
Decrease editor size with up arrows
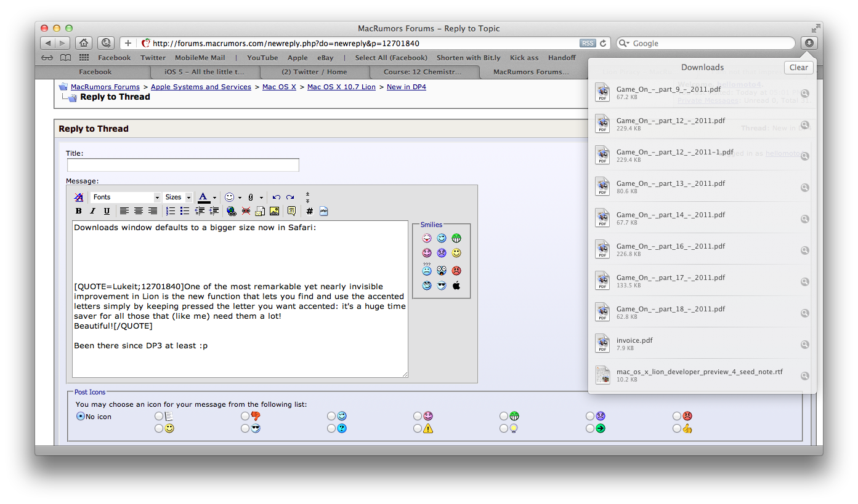coord(308,194)
